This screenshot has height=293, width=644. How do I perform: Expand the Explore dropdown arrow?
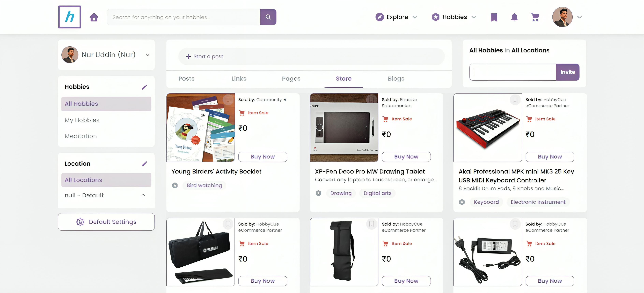(x=415, y=17)
